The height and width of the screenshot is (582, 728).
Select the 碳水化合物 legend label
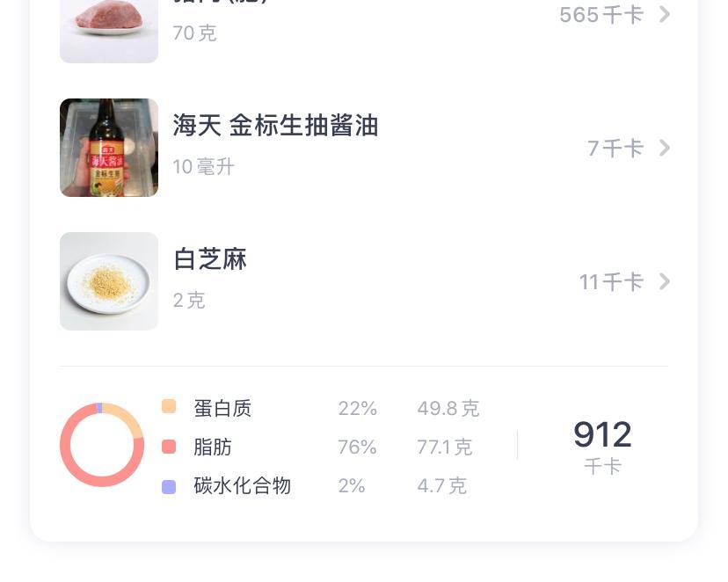(x=242, y=485)
